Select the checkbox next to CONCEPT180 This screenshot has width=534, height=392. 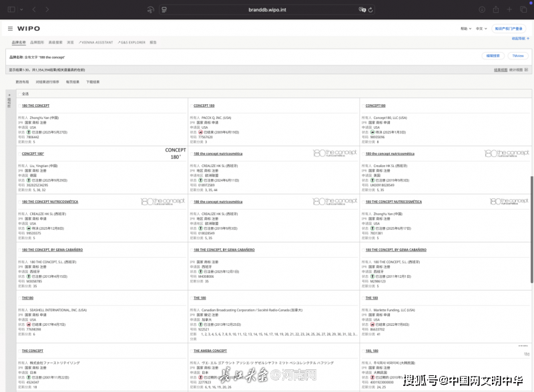362,106
